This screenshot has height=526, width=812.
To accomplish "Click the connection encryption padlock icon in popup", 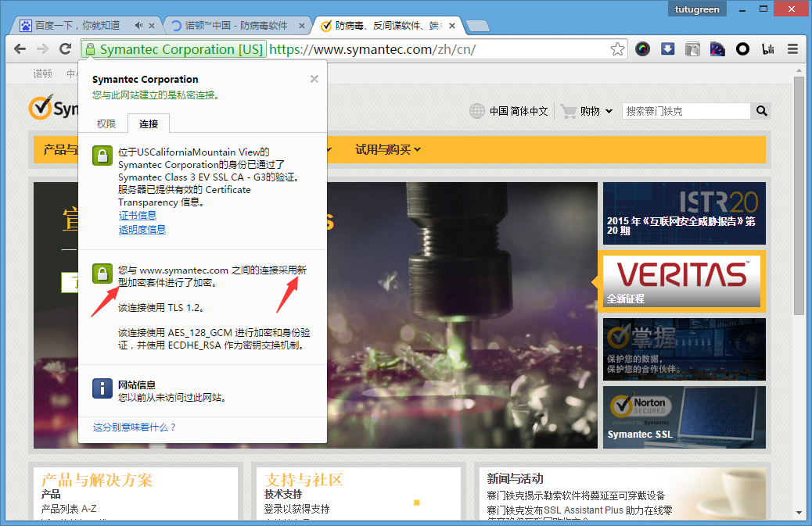I will (102, 274).
